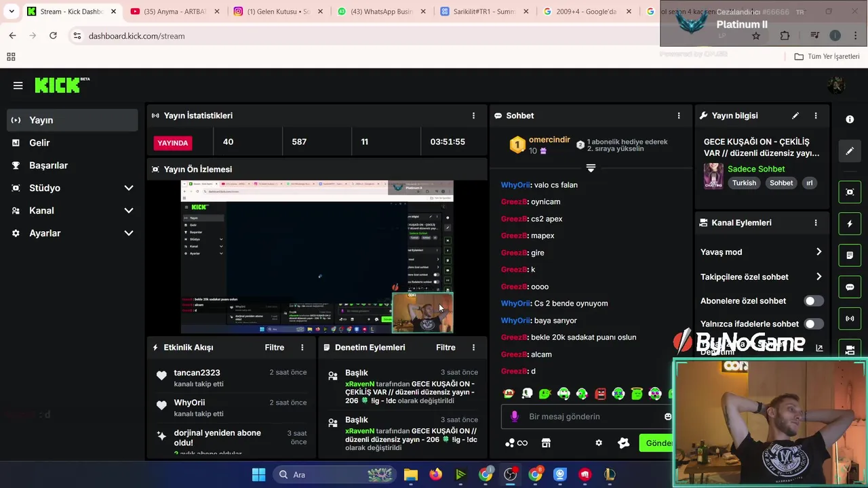
Task: Collapse the pinned leaderboard arrow in chat
Action: tap(591, 168)
